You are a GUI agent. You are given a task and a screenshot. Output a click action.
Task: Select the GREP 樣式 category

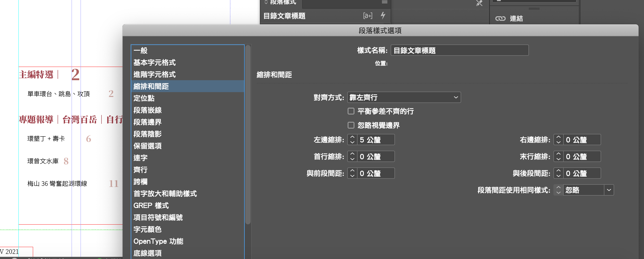point(151,206)
